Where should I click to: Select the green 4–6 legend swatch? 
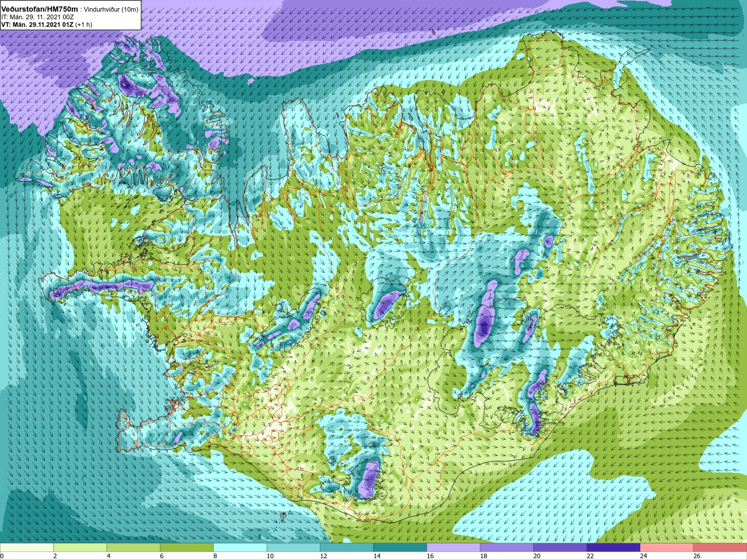tap(134, 548)
